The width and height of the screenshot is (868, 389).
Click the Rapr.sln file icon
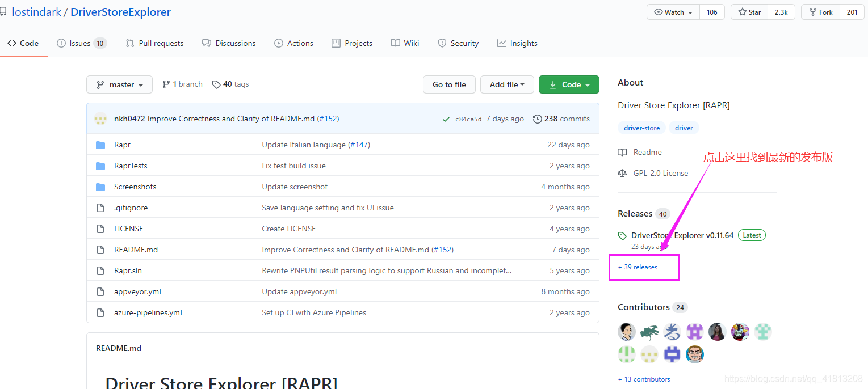point(100,270)
